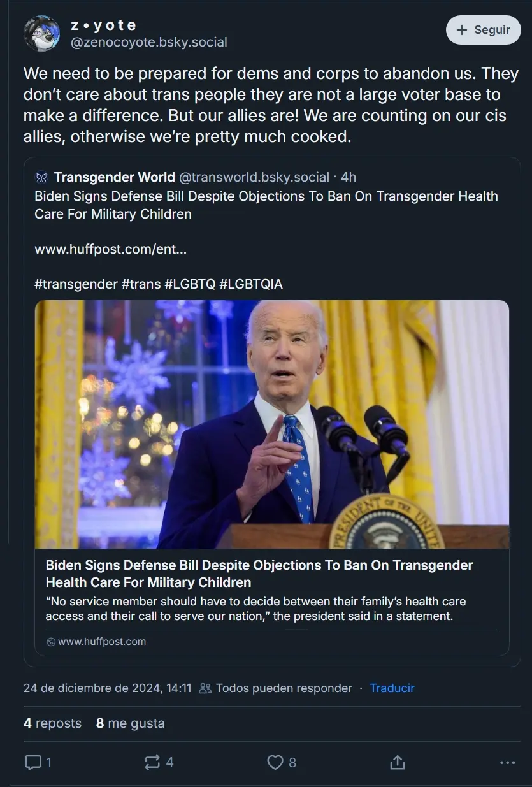Click the repost arrows icon
The image size is (532, 787).
tap(152, 762)
